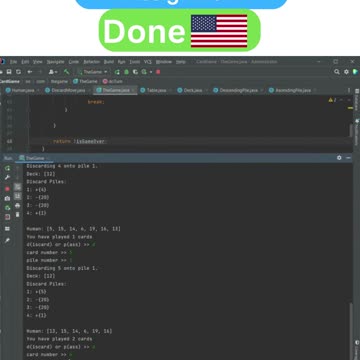This screenshot has height=360, width=360.
Task: Navigate back with the left arrow icon
Action: [x=30, y=72]
